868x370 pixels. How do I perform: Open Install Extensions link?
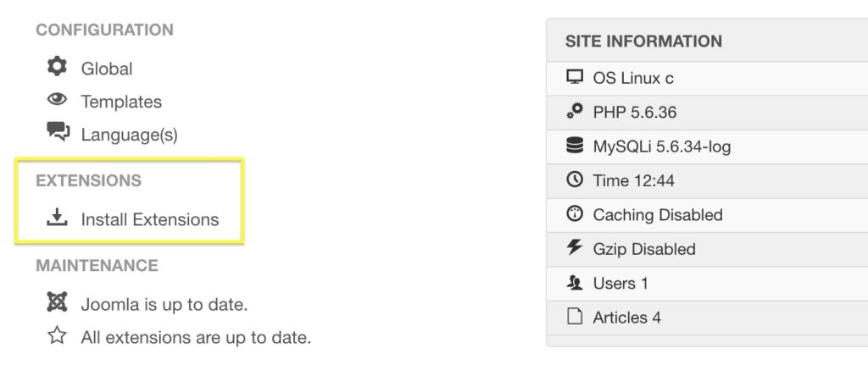tap(150, 219)
